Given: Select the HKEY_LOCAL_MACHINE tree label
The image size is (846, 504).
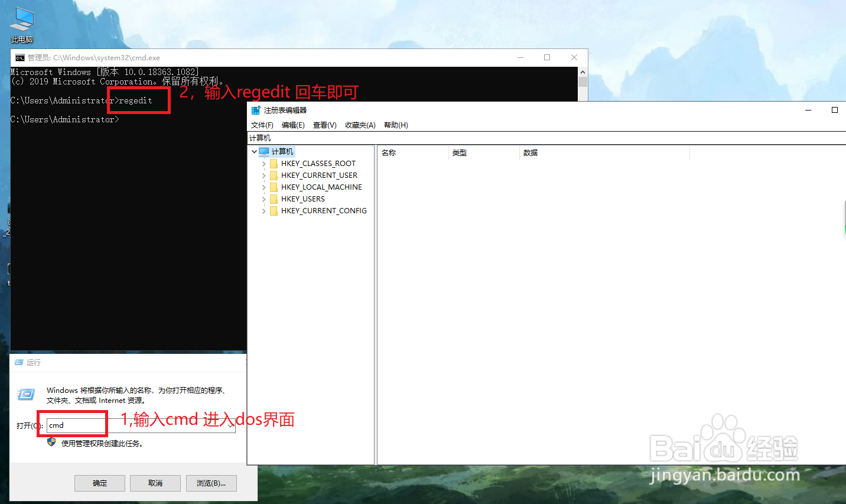Looking at the screenshot, I should [x=321, y=187].
